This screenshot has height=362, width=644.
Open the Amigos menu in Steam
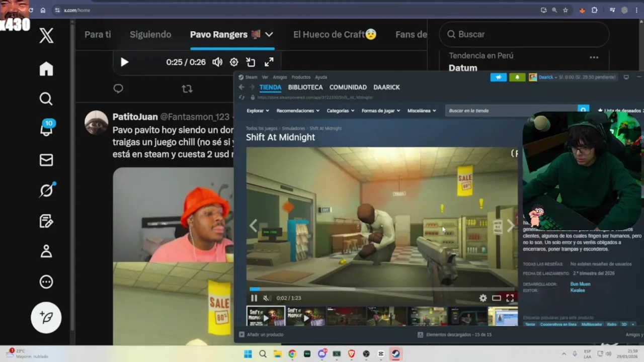(x=280, y=77)
